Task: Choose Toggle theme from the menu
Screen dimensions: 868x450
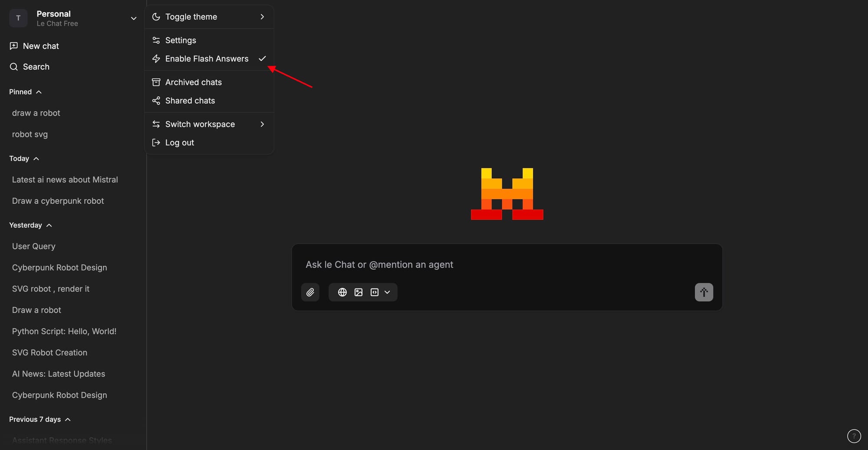Action: click(209, 17)
